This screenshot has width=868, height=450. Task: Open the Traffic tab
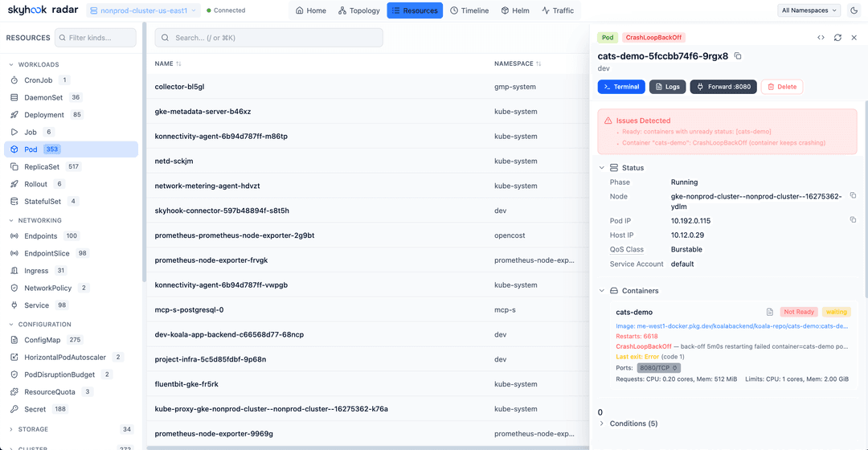[558, 10]
